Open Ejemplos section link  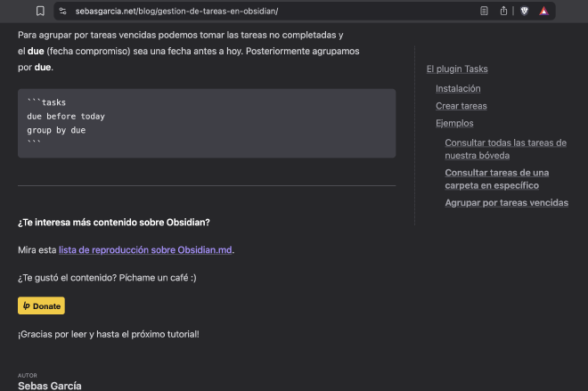[x=454, y=123]
